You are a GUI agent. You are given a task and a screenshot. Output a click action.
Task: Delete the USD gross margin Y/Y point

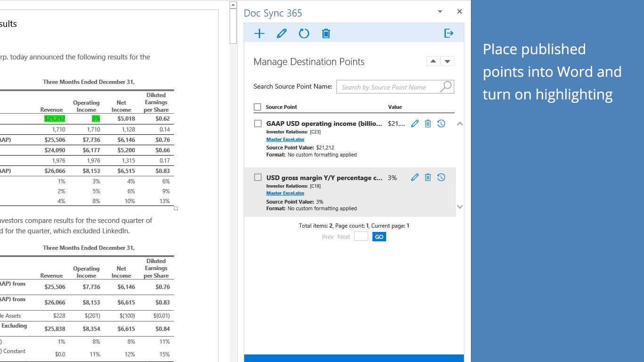tap(428, 177)
